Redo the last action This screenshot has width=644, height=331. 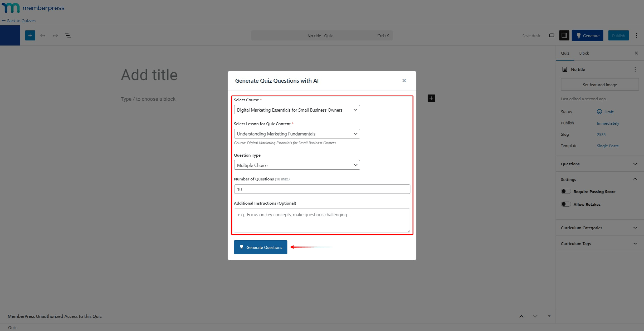point(55,35)
